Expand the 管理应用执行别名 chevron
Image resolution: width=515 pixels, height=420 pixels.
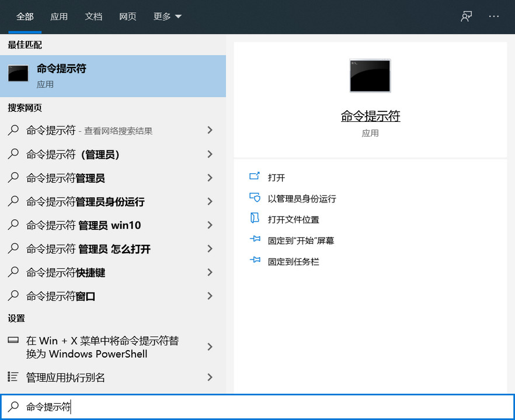[x=210, y=377]
